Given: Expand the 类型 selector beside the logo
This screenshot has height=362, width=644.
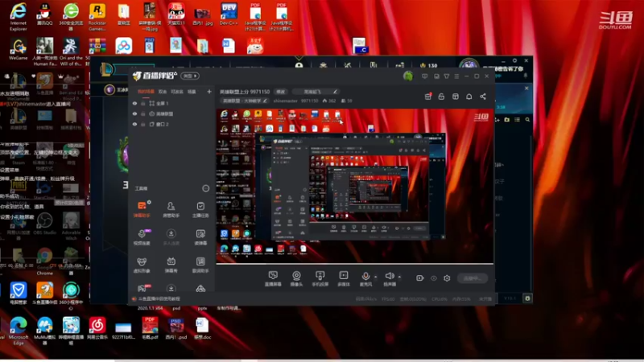Looking at the screenshot, I should point(190,76).
